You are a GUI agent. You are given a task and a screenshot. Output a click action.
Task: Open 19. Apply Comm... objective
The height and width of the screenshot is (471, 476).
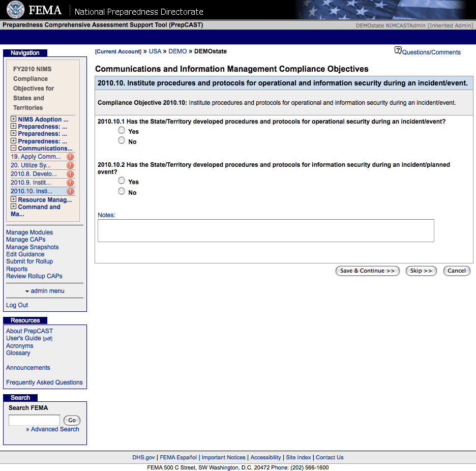click(36, 157)
